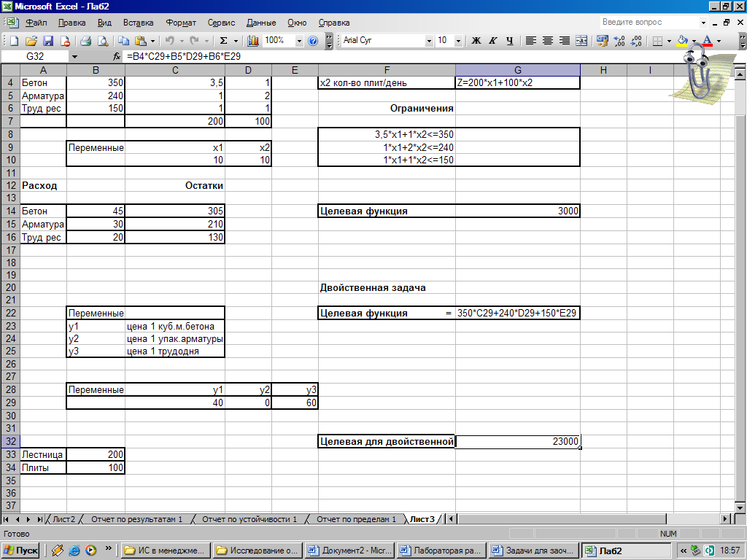
Task: Expand standard toolbar options chevron
Action: 329,41
